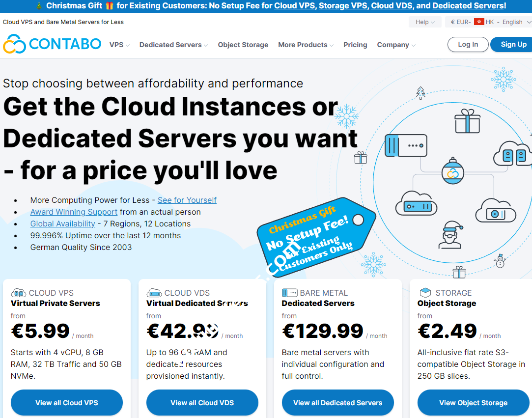532x418 pixels.
Task: Click the Object Storage card heading
Action: tap(447, 304)
